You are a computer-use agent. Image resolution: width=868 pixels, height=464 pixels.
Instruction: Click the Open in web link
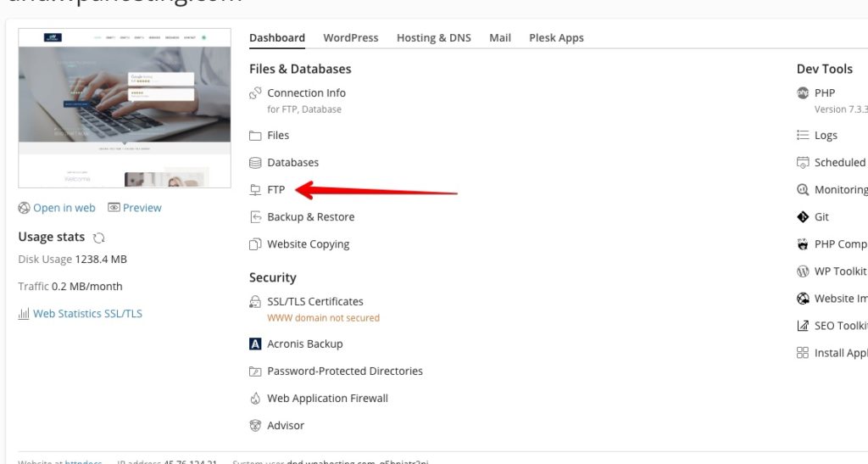point(64,208)
